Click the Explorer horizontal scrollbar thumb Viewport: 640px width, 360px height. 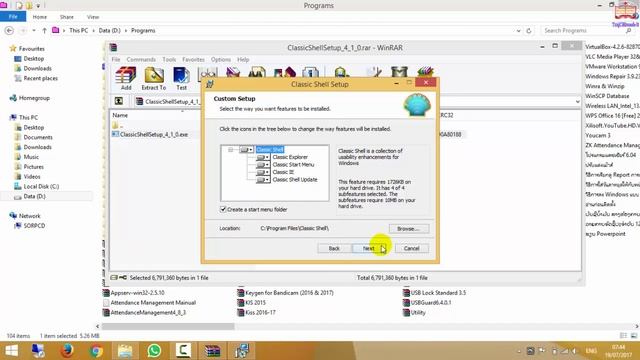[x=168, y=326]
